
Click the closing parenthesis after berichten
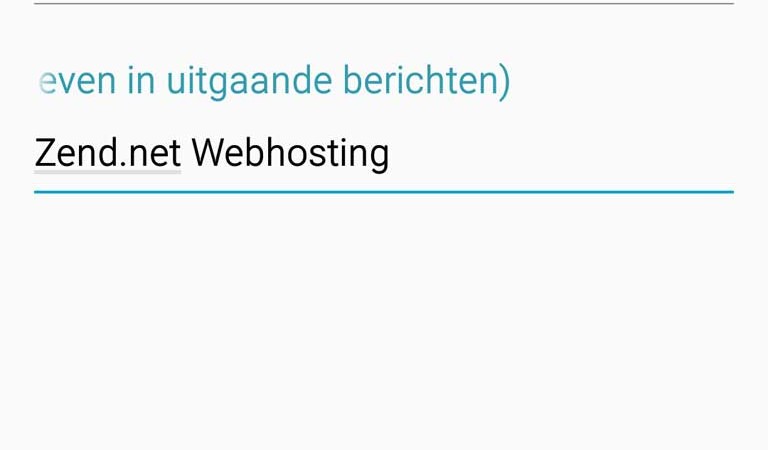coord(504,82)
